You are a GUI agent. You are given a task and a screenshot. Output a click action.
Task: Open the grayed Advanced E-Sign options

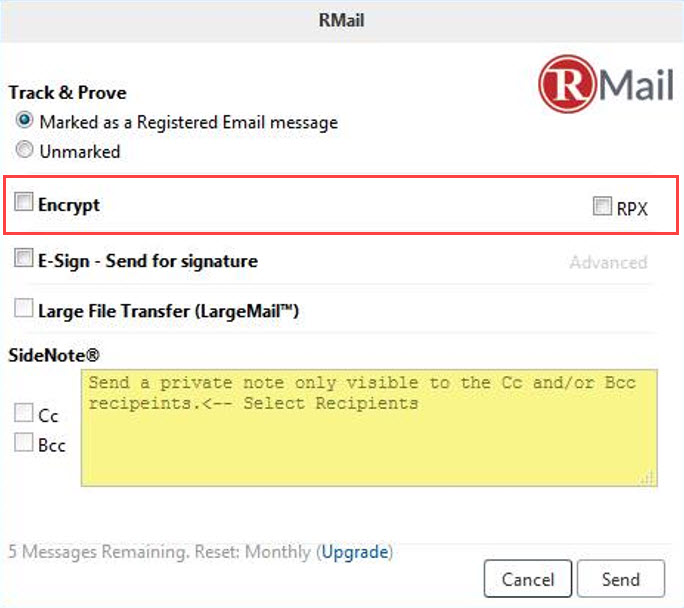pyautogui.click(x=608, y=262)
